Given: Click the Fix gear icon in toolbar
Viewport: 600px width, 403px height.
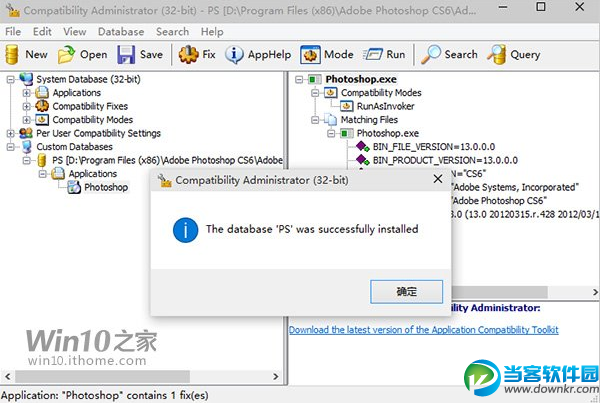Looking at the screenshot, I should pyautogui.click(x=188, y=54).
